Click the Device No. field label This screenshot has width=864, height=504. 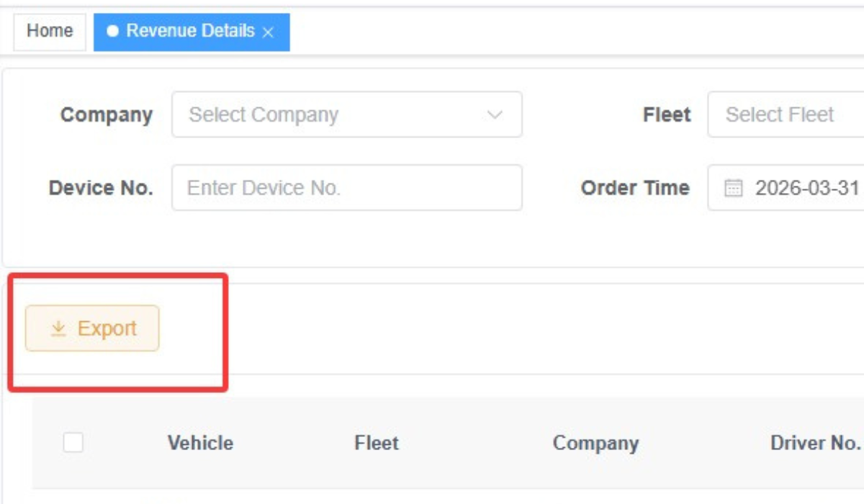[x=101, y=188]
